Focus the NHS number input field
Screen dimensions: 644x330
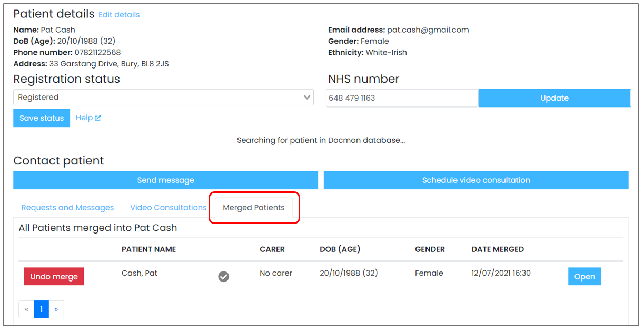pos(402,98)
